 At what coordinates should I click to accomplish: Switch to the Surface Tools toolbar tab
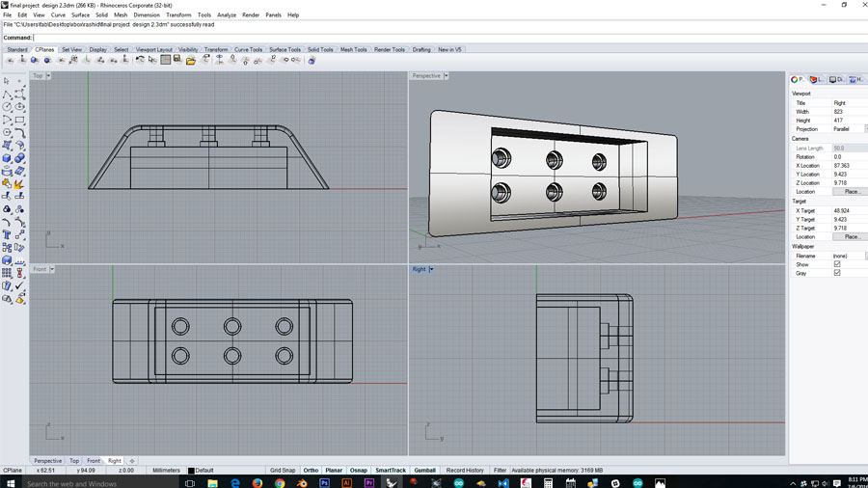pos(285,49)
